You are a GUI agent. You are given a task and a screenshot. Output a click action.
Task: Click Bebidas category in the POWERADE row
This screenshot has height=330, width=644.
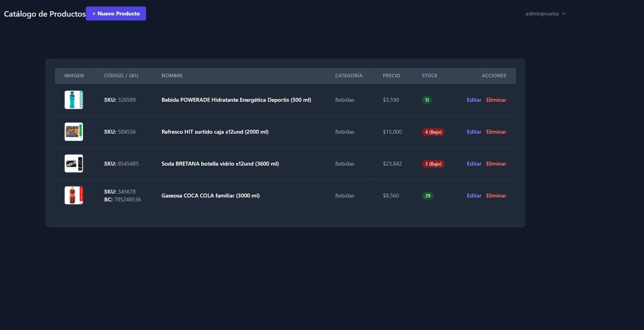(x=345, y=100)
